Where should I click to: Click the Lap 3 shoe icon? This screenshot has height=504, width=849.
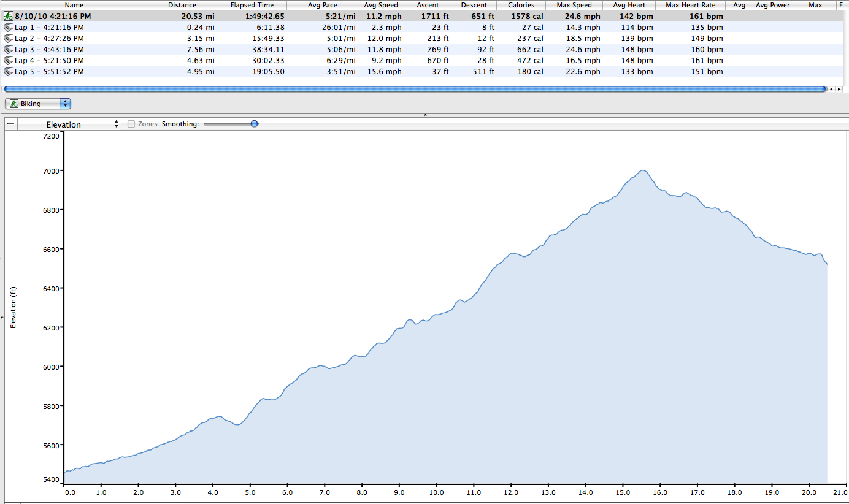(9, 50)
